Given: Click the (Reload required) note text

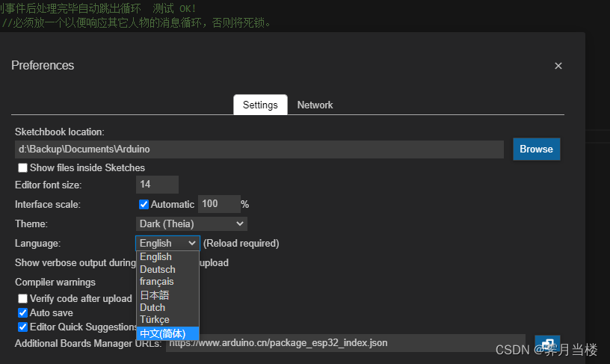Looking at the screenshot, I should tap(241, 244).
